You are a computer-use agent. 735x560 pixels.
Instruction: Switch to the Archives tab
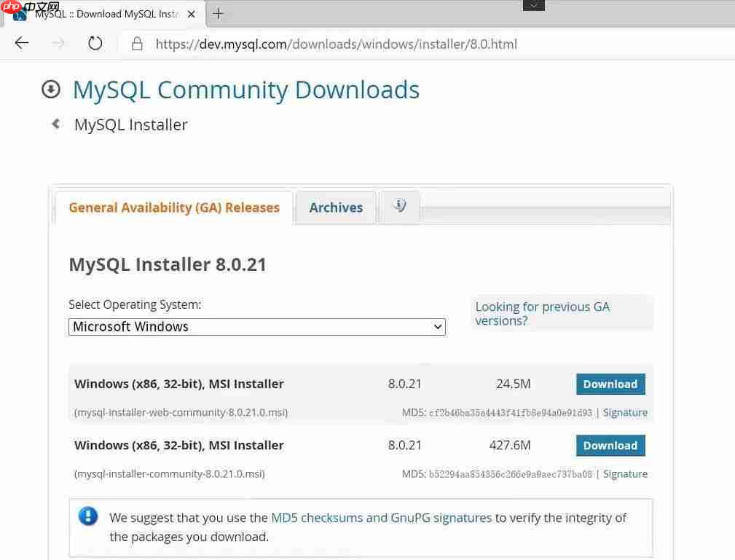[336, 208]
